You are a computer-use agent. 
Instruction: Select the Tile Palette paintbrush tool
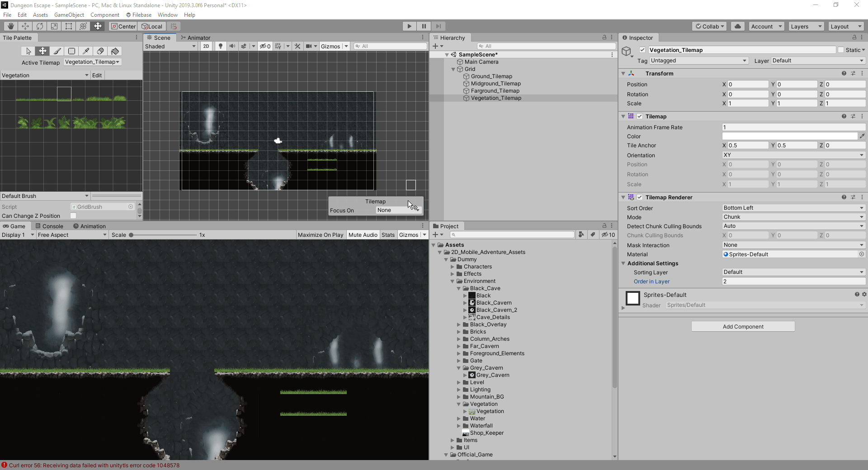(57, 51)
